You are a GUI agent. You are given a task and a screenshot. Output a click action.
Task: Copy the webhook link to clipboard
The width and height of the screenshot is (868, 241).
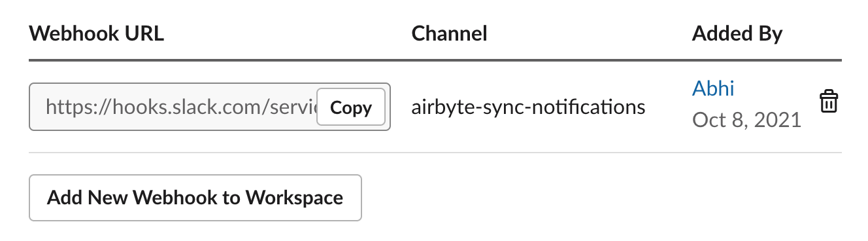(x=351, y=107)
